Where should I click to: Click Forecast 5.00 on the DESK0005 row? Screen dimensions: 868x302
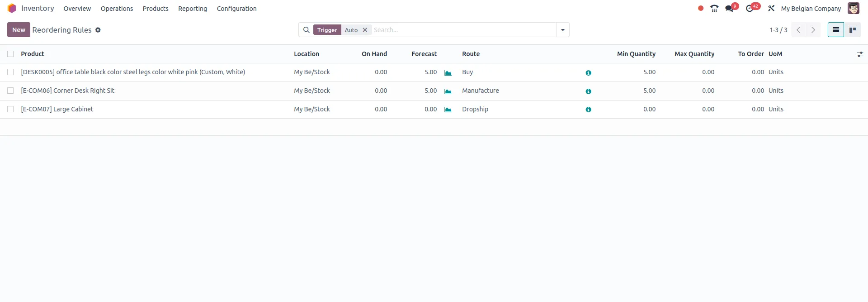(430, 72)
